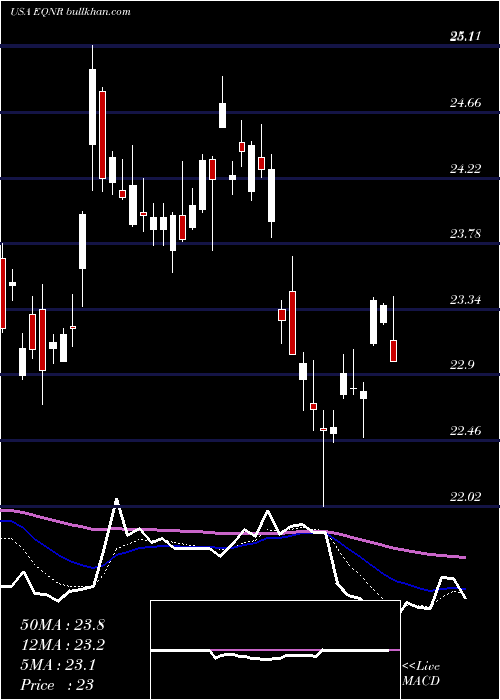Click the 22.9 price axis label

(462, 365)
